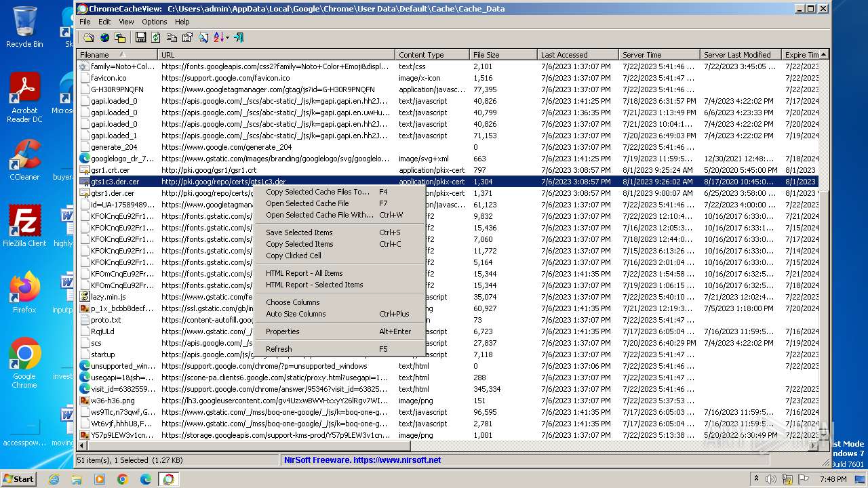868x488 pixels.
Task: Select the w36-h36.png row
Action: 448,401
